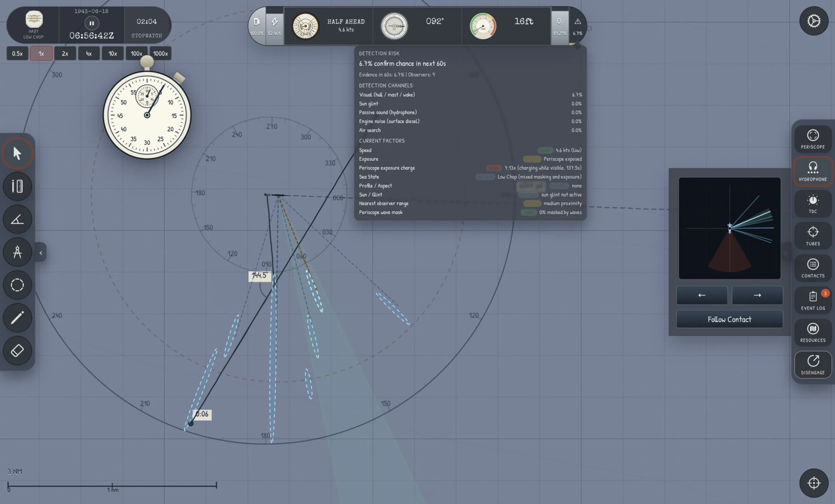
Task: Click the hydrophone sonar display
Action: point(730,228)
